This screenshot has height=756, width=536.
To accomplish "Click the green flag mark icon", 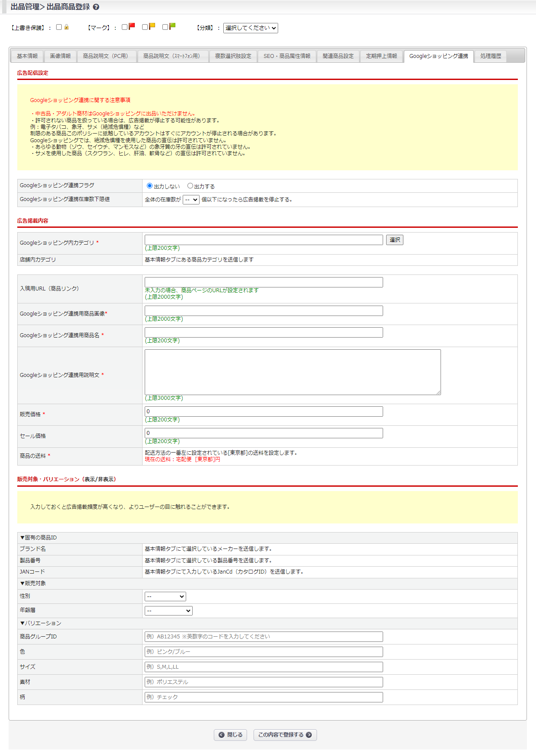I will click(x=172, y=26).
